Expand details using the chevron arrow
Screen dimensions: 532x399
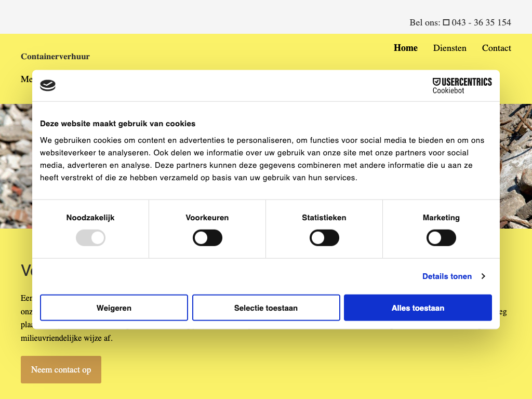[483, 276]
